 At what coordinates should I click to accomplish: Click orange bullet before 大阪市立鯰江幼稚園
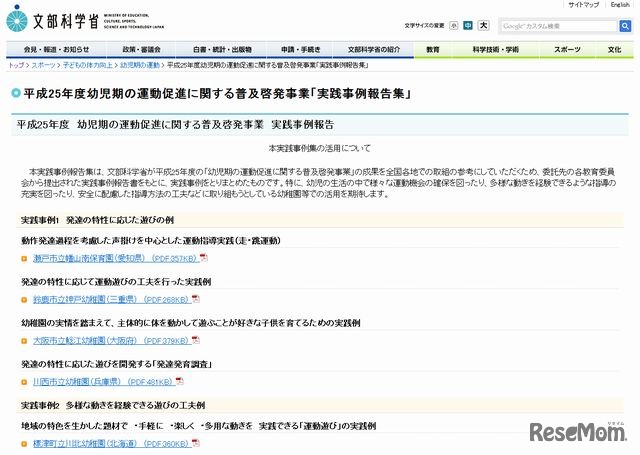pyautogui.click(x=24, y=341)
